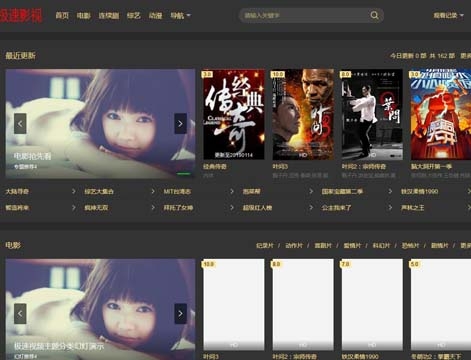Filter movies by 动作片 category
Viewport: 471px width, 360px height.
point(294,245)
